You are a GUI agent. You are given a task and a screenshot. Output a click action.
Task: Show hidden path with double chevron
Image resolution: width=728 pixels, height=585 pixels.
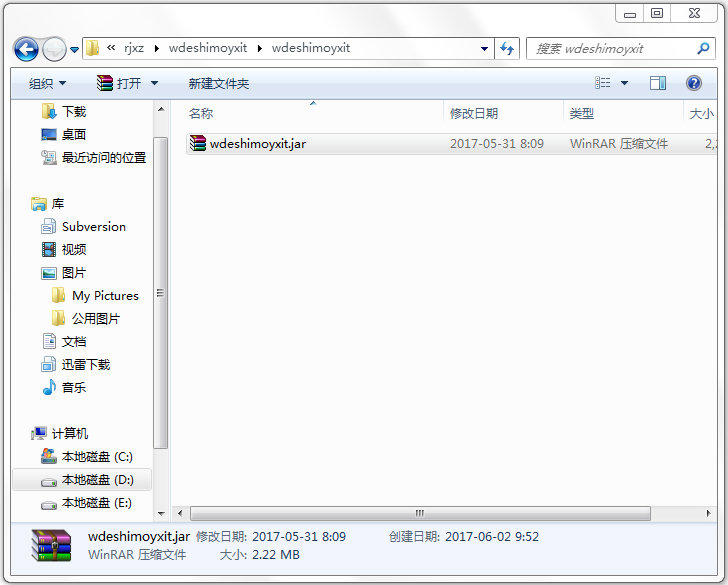[x=111, y=47]
